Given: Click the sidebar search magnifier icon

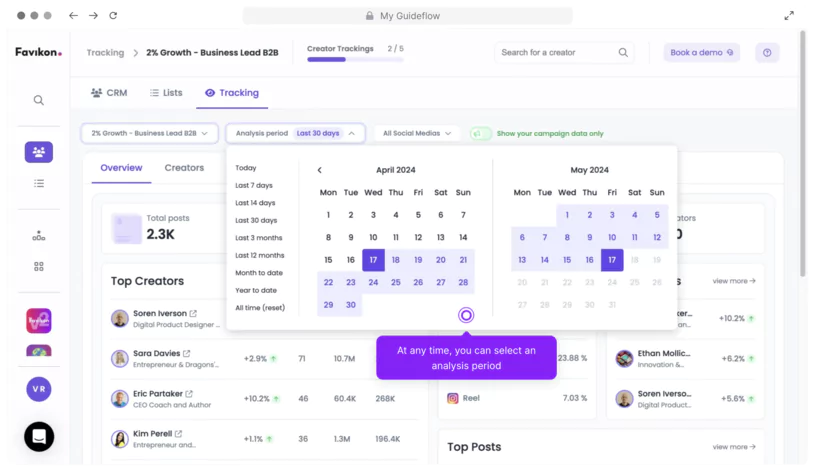Looking at the screenshot, I should (39, 100).
